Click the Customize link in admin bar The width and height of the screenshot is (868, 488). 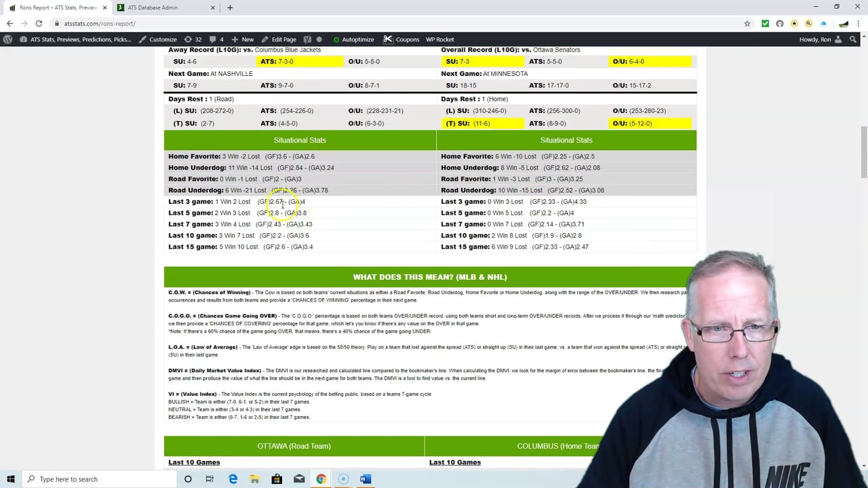click(x=158, y=39)
